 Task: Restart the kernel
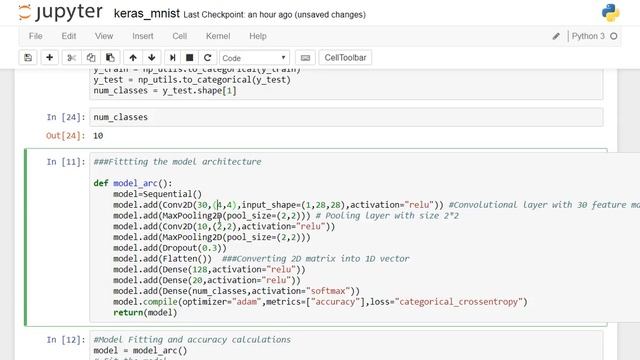(207, 58)
